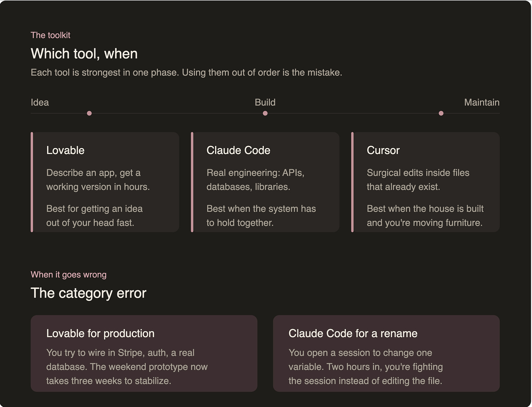Click 'You open a session to change' paragraph
Screen dimensions: 532x407
pos(366,367)
